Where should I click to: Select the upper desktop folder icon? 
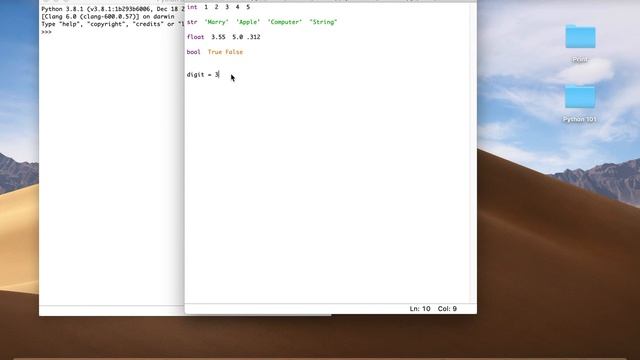pyautogui.click(x=580, y=37)
